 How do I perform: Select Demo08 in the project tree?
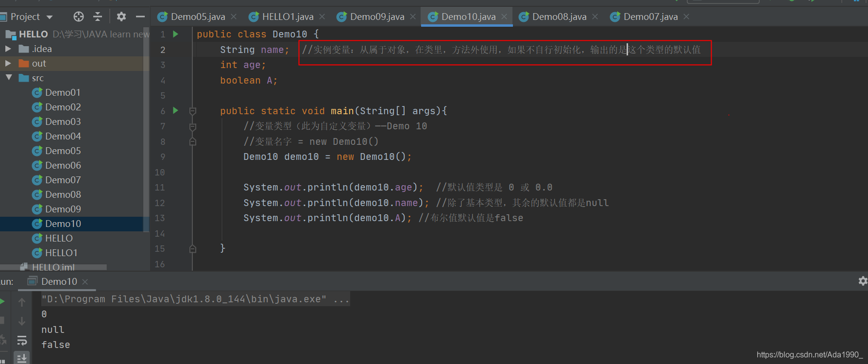63,194
